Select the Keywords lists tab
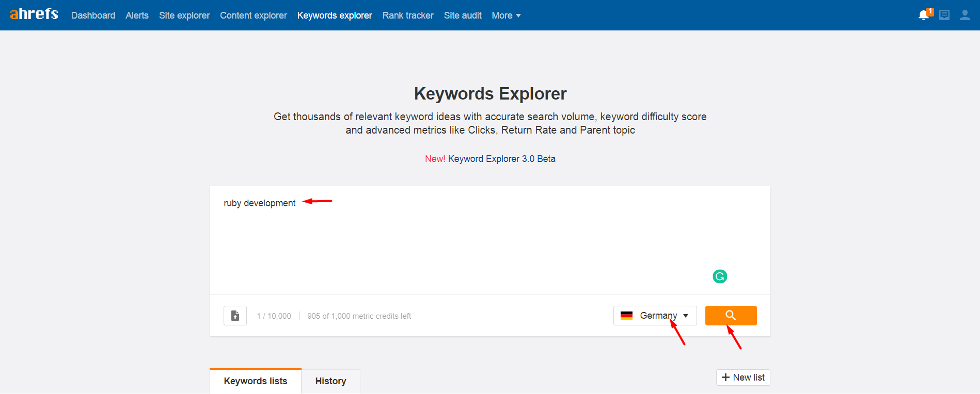The width and height of the screenshot is (980, 394). [x=256, y=381]
